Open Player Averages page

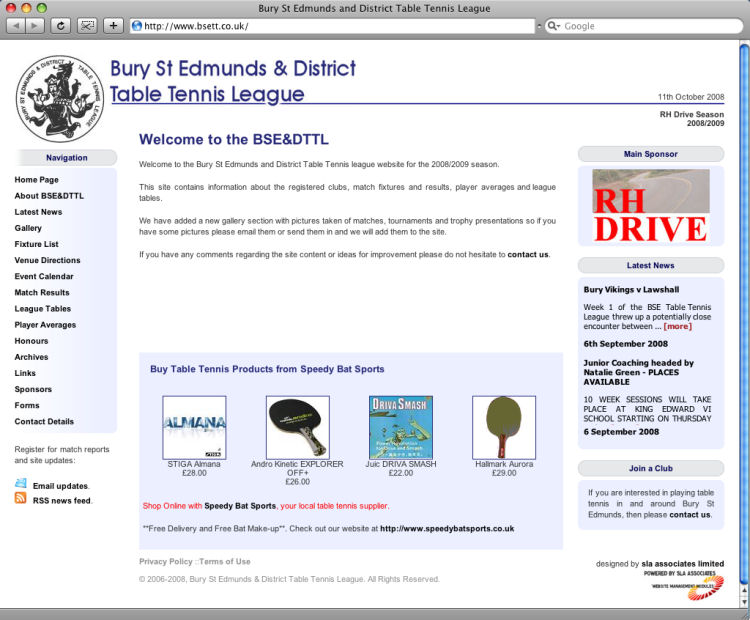coord(45,325)
